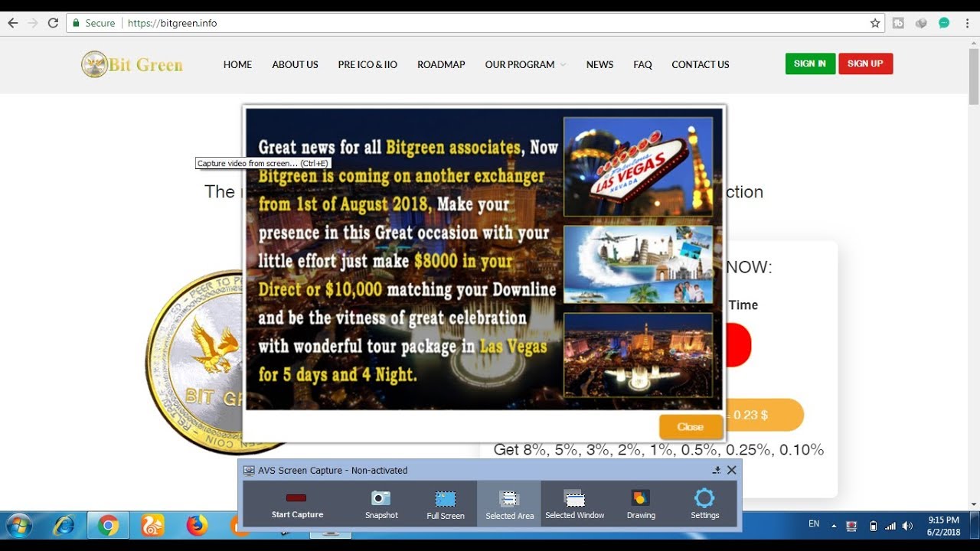The image size is (980, 551).
Task: Show hidden system tray icons arrow
Action: click(x=835, y=526)
